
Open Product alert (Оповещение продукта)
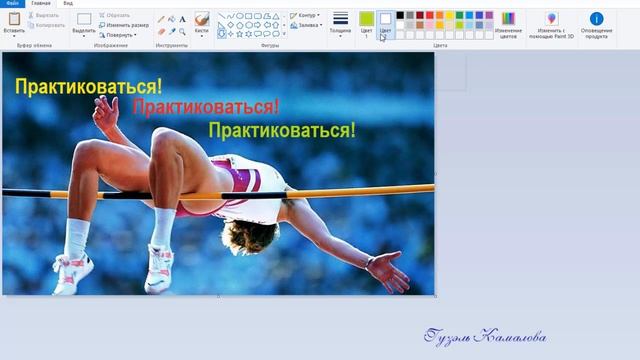pyautogui.click(x=596, y=25)
